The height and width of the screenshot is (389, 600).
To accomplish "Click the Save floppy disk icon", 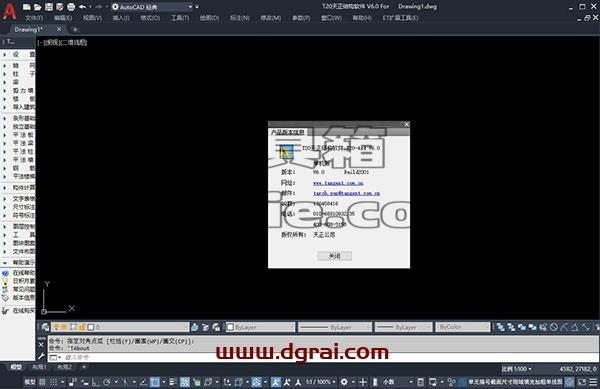I will pos(49,7).
